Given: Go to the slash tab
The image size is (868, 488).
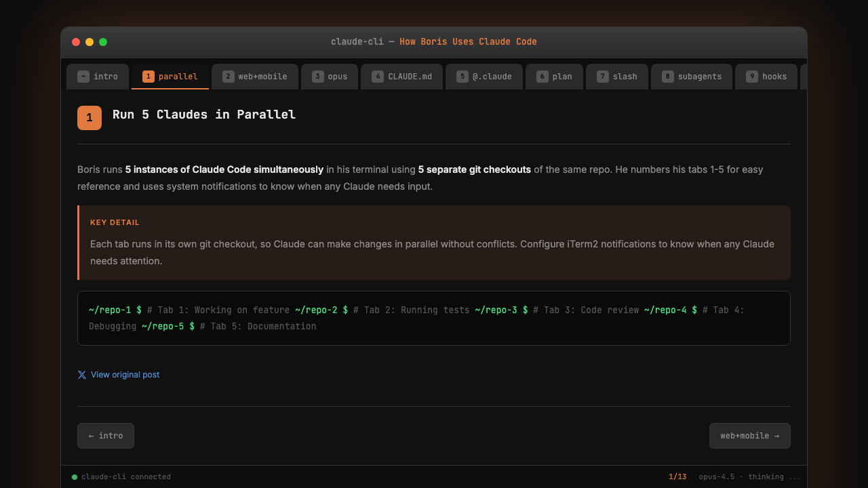Looking at the screenshot, I should pyautogui.click(x=617, y=77).
